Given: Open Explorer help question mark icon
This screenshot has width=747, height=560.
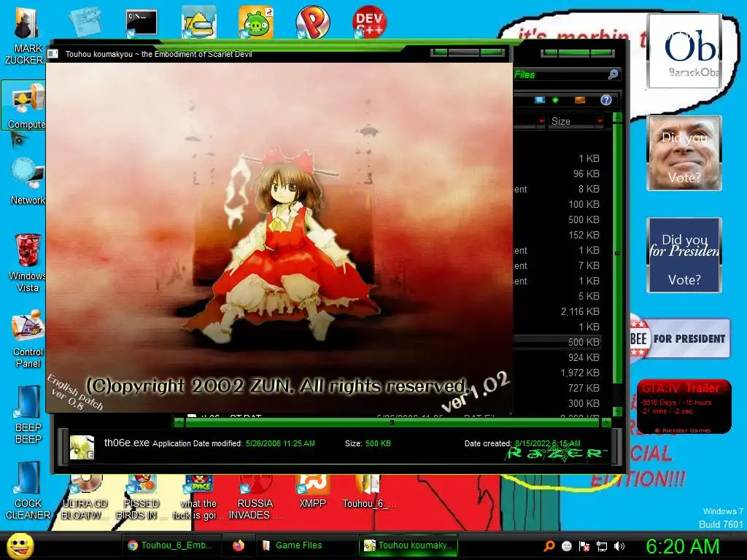Looking at the screenshot, I should pyautogui.click(x=606, y=100).
